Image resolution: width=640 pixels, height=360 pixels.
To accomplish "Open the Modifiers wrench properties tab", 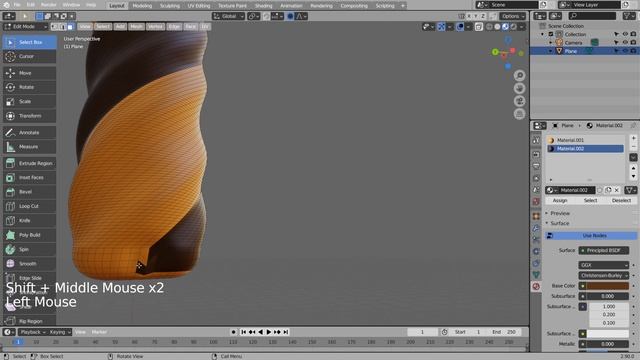I will click(x=536, y=228).
